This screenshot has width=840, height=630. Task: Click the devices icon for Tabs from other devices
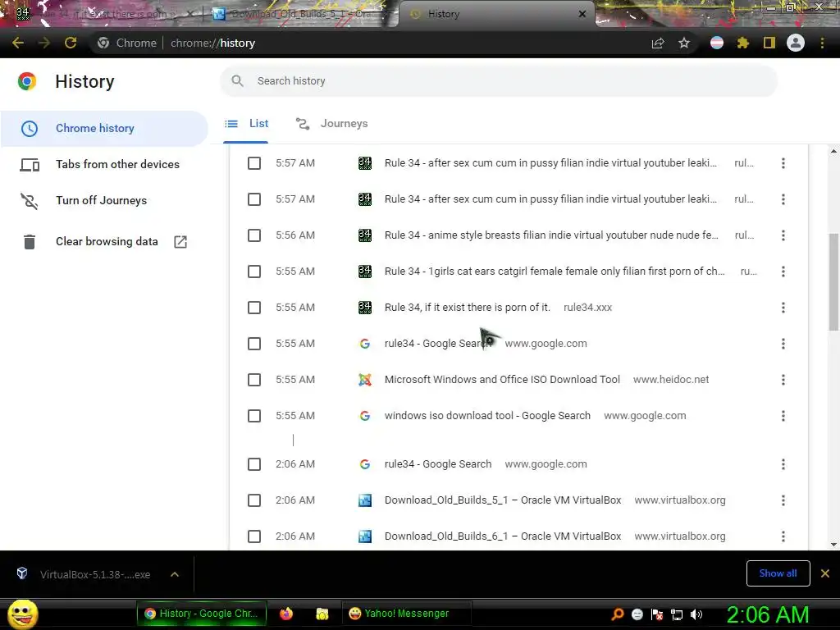click(30, 164)
